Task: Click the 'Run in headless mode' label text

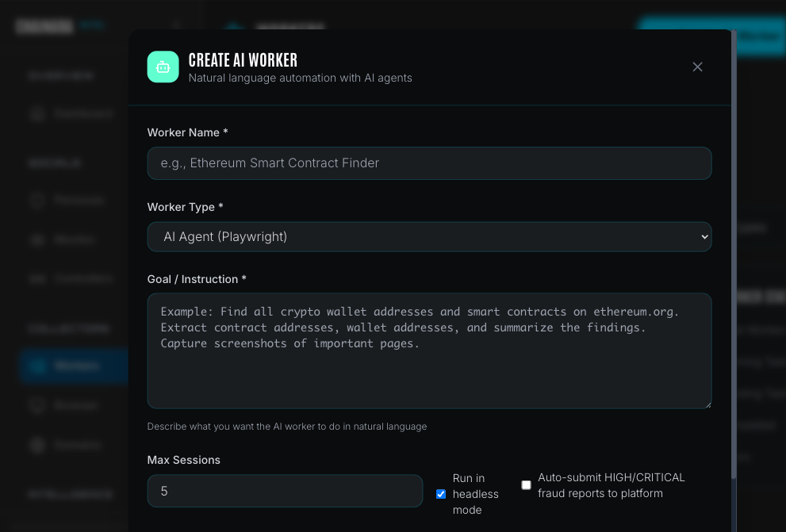Action: pyautogui.click(x=475, y=494)
